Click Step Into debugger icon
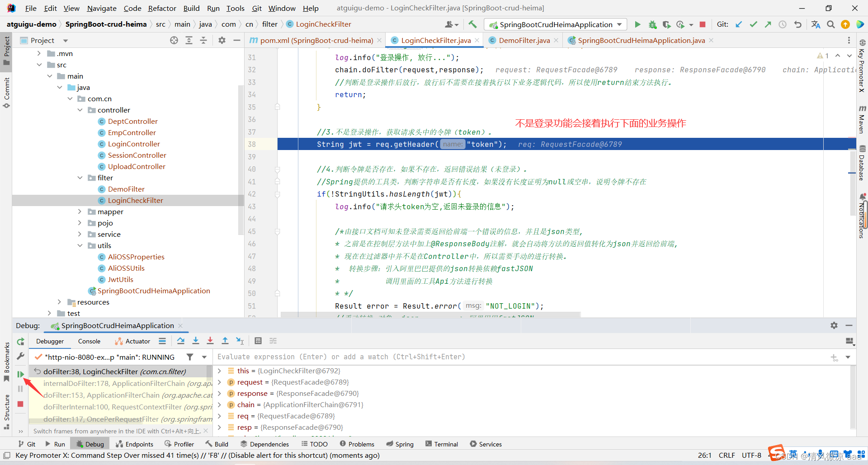868x465 pixels. coord(196,341)
